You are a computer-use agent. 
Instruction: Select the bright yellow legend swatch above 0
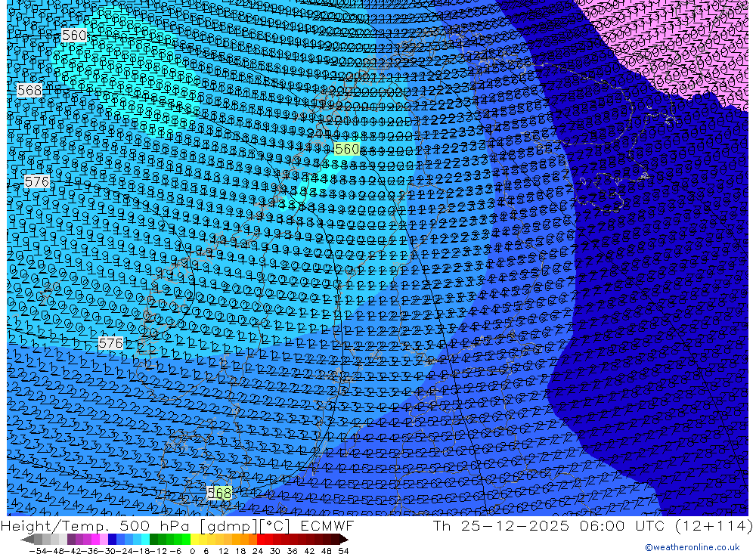[x=194, y=540]
